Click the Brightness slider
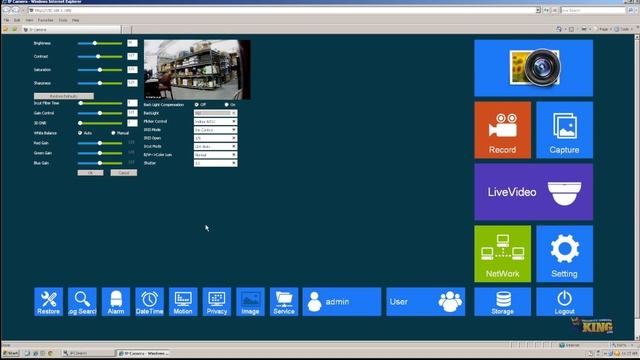This screenshot has width=640, height=360. tap(100, 43)
